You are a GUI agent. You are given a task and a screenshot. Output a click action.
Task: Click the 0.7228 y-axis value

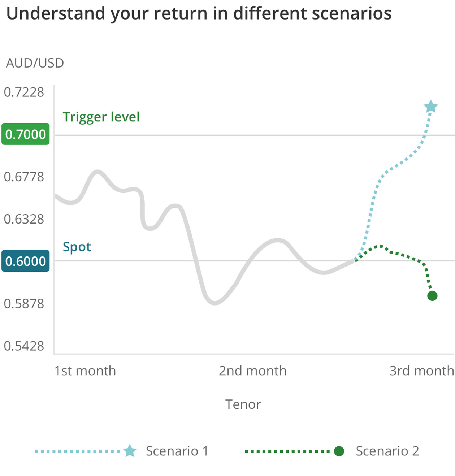[24, 92]
